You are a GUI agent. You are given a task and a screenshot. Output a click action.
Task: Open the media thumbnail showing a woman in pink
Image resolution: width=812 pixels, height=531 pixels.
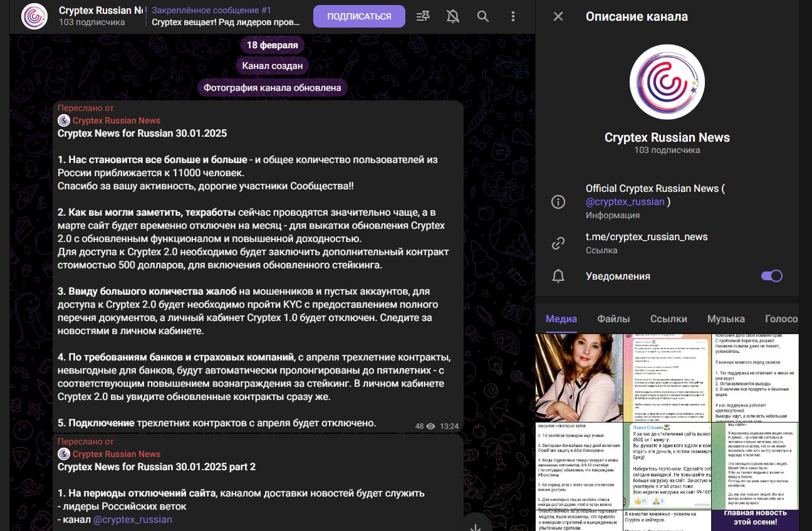coord(579,377)
